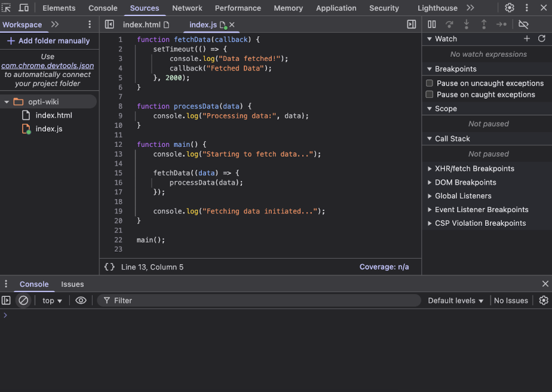The height and width of the screenshot is (392, 552).
Task: Open DevTools settings gear
Action: click(x=509, y=8)
